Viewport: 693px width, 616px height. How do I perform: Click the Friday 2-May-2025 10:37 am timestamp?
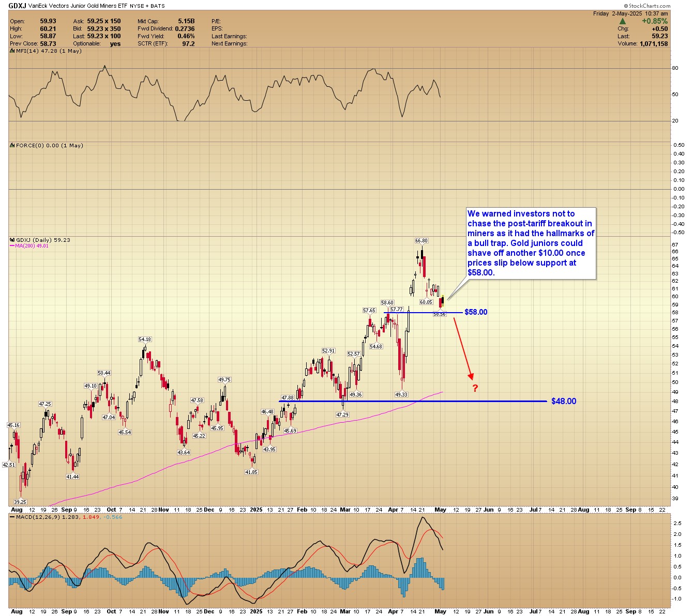tap(630, 13)
